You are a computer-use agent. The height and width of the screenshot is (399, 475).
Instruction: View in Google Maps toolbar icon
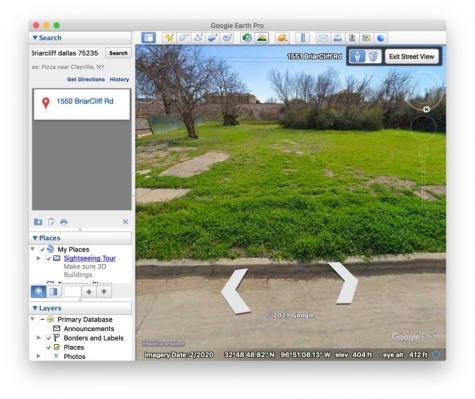366,38
